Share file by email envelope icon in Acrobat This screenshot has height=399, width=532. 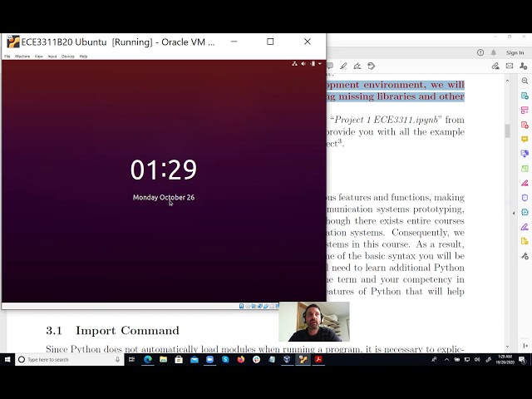[510, 66]
